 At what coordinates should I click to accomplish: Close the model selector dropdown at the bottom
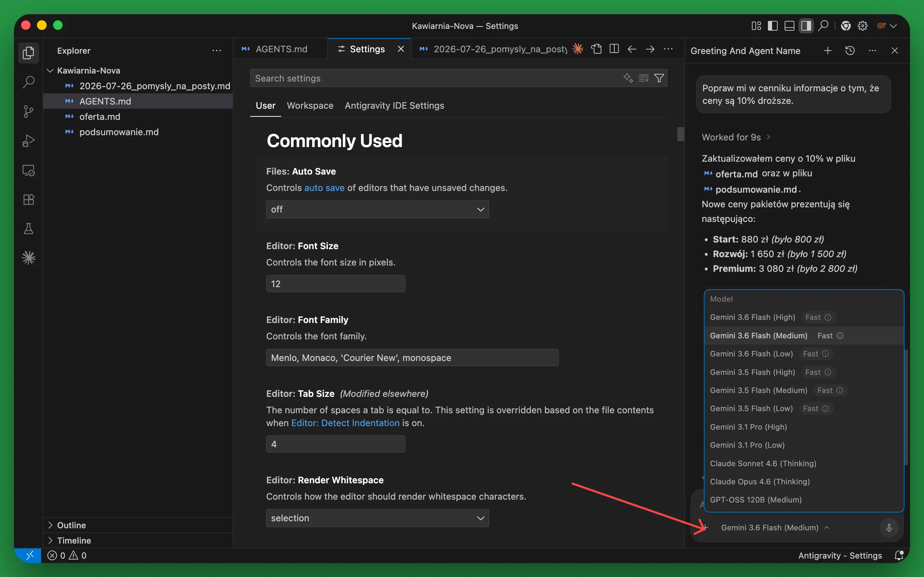point(775,528)
